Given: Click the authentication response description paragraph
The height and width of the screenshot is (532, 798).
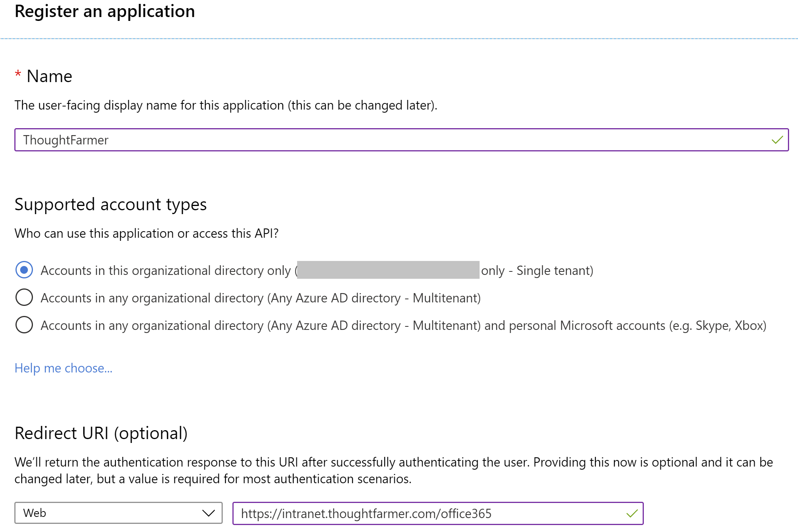Looking at the screenshot, I should 394,470.
